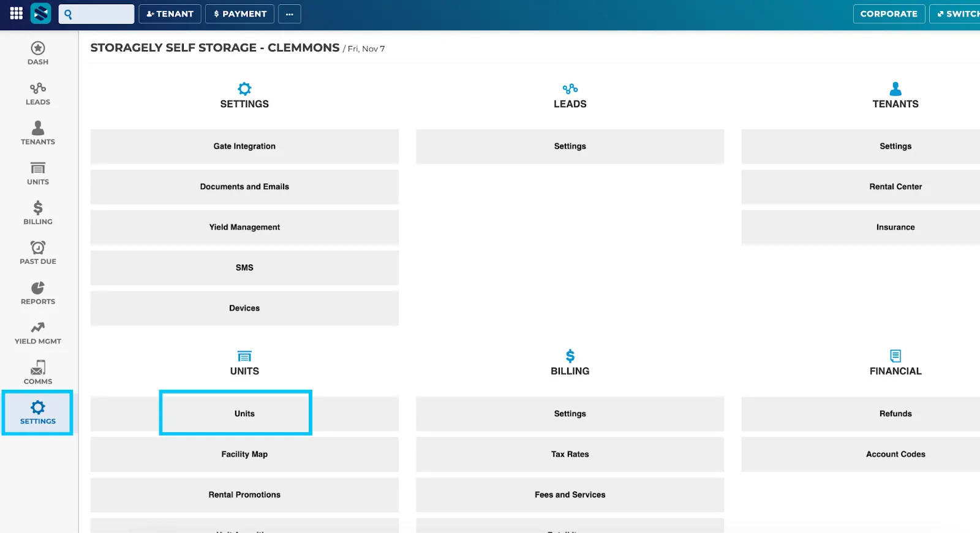
Task: Open Account Codes settings
Action: pyautogui.click(x=861, y=454)
